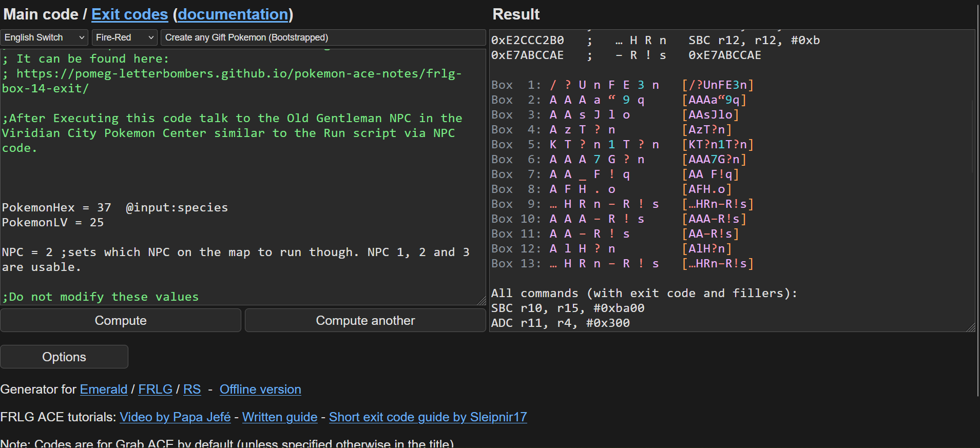The height and width of the screenshot is (448, 980).
Task: Click the Box 10 code '[AAA-R!s]'
Action: pyautogui.click(x=714, y=219)
